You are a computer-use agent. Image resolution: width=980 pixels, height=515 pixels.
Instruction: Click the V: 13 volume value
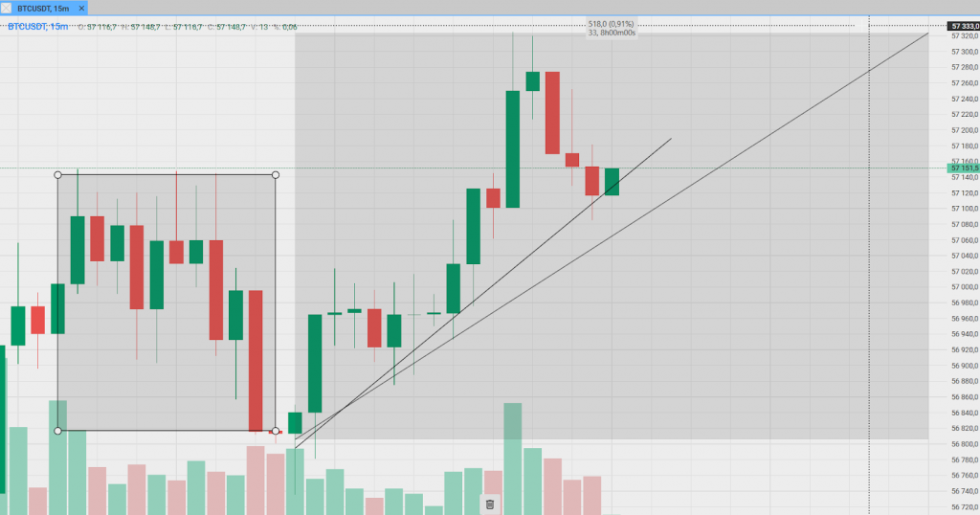pyautogui.click(x=259, y=27)
